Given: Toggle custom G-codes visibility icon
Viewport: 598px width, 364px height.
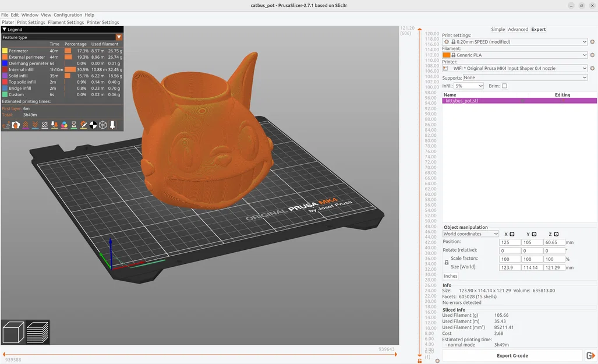Looking at the screenshot, I should click(83, 125).
